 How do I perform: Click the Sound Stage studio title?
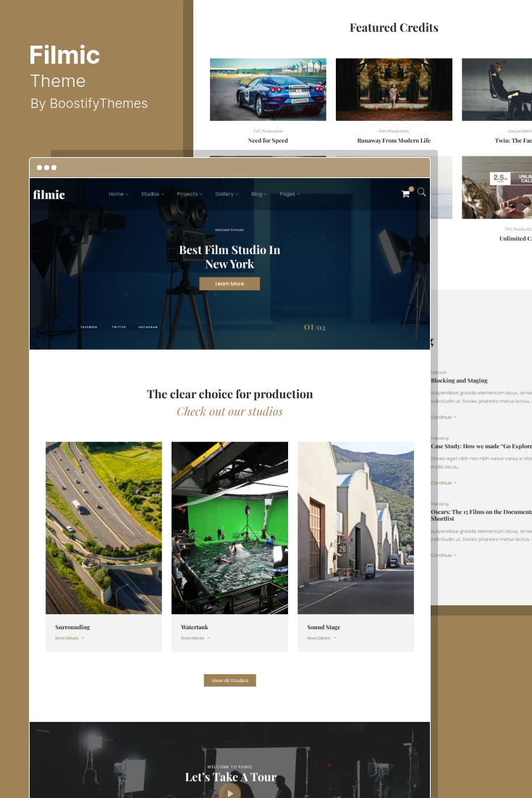(324, 627)
